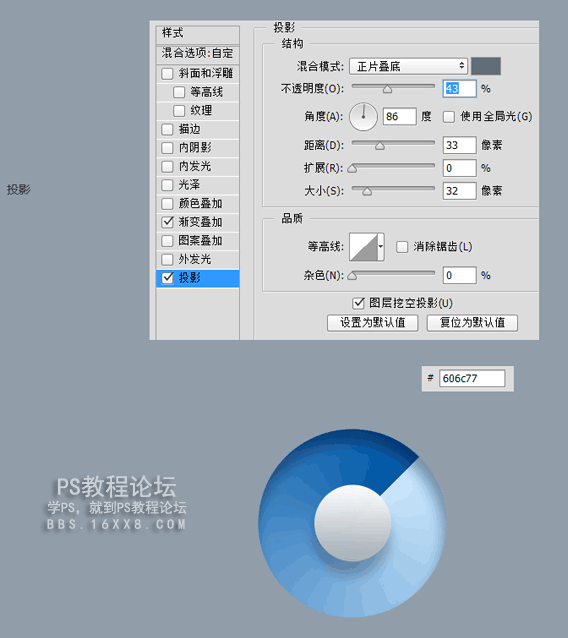Enable the 光泽 checkbox

(x=167, y=185)
